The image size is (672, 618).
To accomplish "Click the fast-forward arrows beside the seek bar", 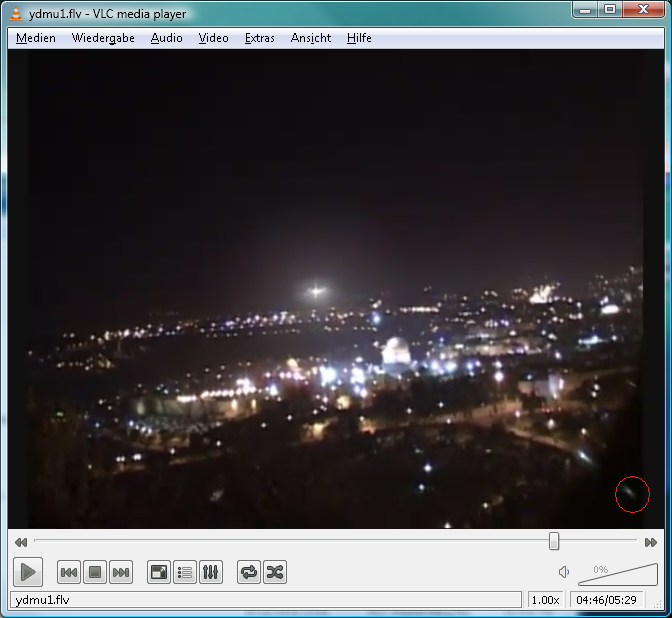I will pos(651,542).
